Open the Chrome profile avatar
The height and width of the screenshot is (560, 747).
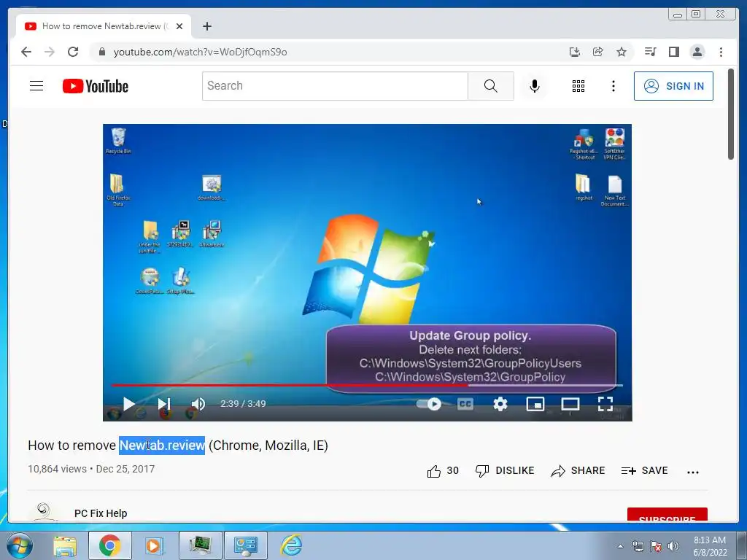click(697, 52)
